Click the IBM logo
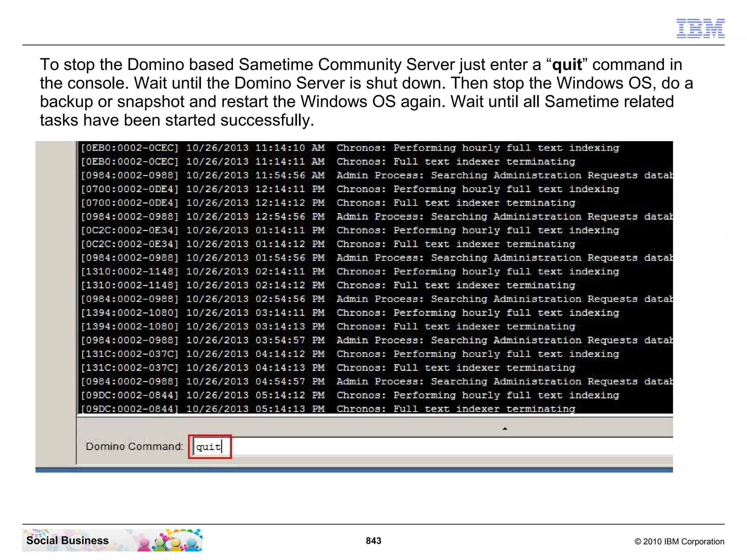The width and height of the screenshot is (747, 560). tap(700, 28)
